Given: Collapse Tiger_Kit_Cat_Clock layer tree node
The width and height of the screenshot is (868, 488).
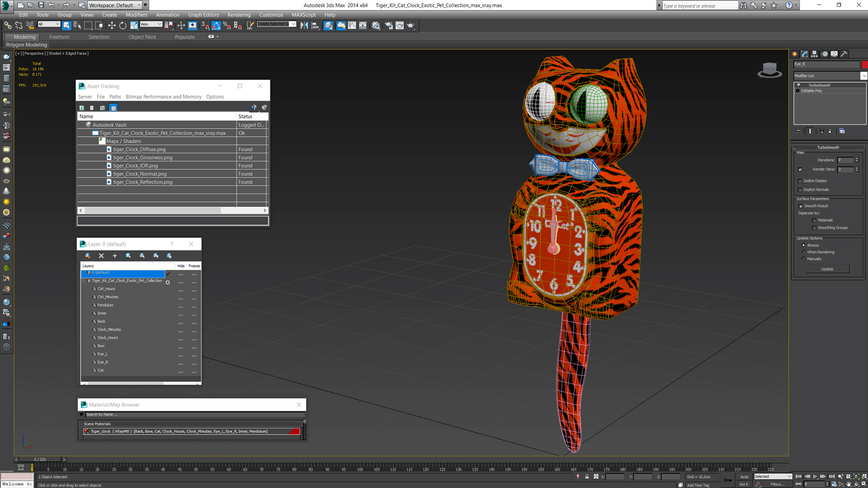Looking at the screenshot, I should (x=84, y=281).
